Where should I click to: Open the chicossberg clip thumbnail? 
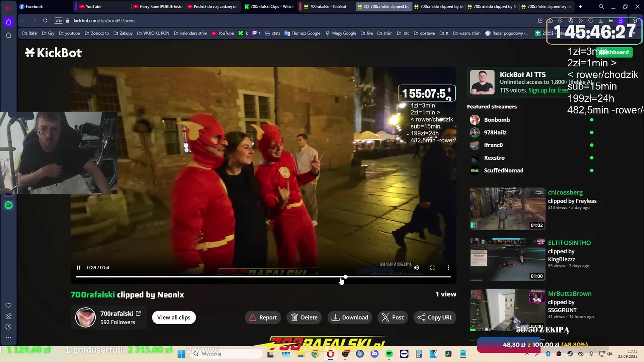508,209
